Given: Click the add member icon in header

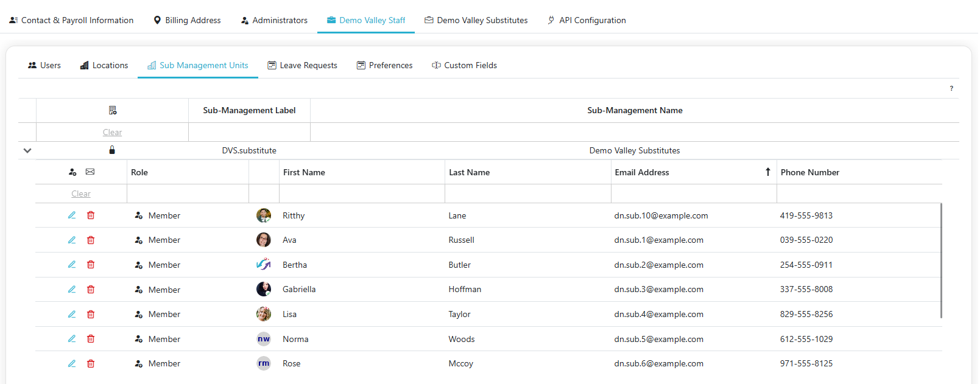Looking at the screenshot, I should (x=72, y=172).
